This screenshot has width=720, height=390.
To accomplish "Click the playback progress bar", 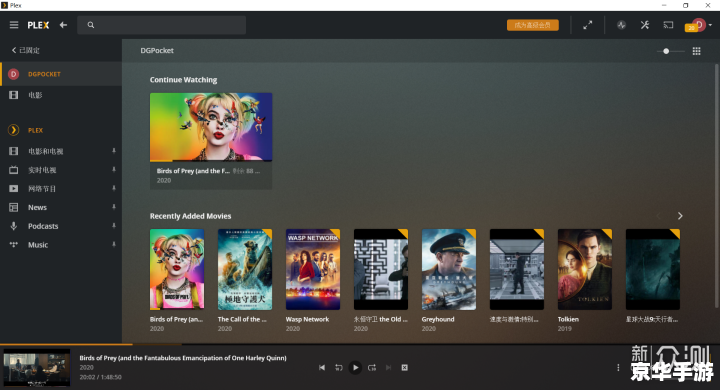I will tap(360, 344).
